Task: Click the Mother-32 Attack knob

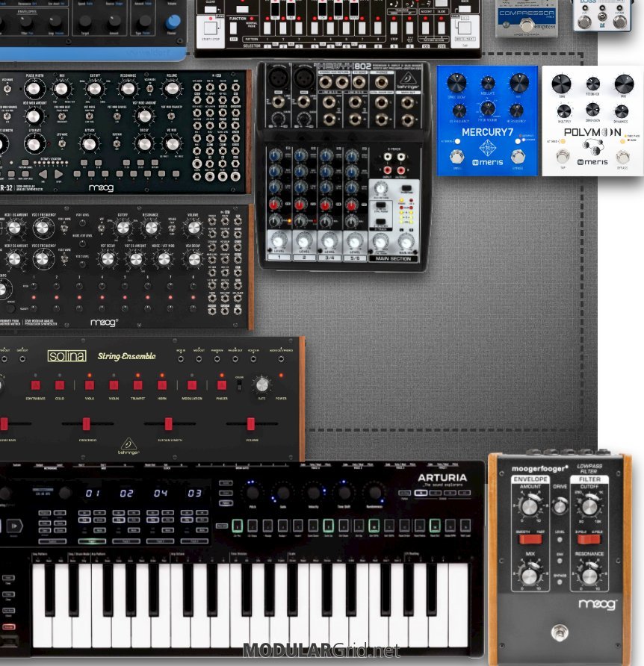Action: pos(90,144)
